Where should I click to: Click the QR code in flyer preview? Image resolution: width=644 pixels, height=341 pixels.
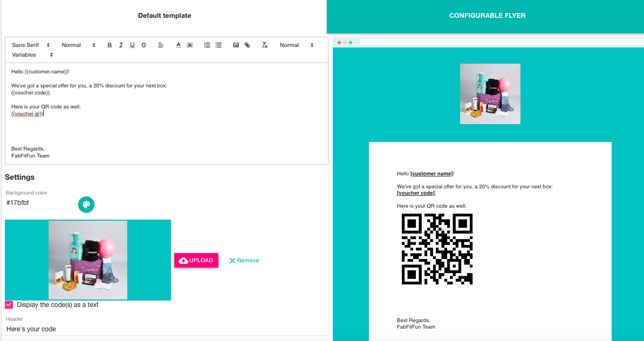[x=437, y=249]
